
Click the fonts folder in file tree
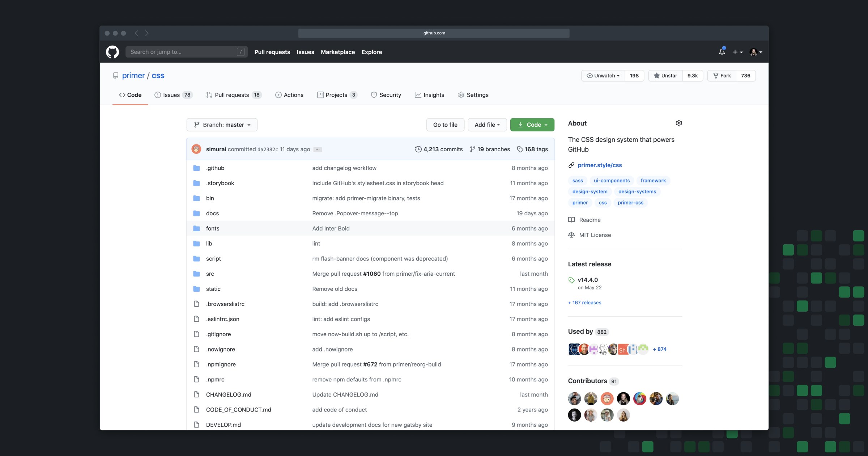pos(212,228)
